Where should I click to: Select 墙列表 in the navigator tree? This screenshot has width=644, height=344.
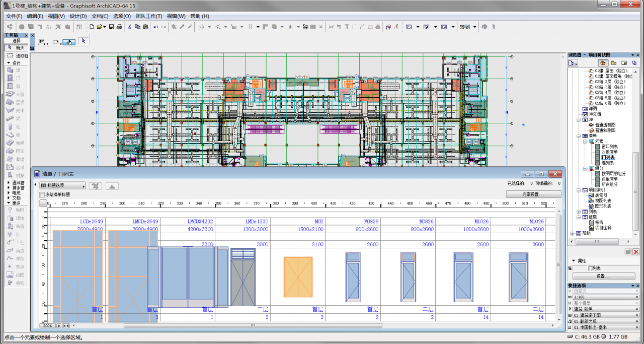tap(607, 163)
